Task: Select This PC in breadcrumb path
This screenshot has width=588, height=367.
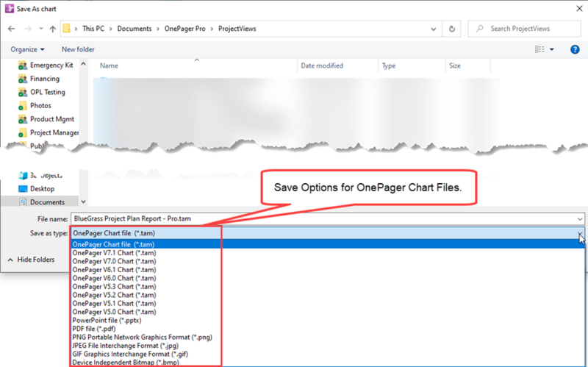Action: pos(93,29)
